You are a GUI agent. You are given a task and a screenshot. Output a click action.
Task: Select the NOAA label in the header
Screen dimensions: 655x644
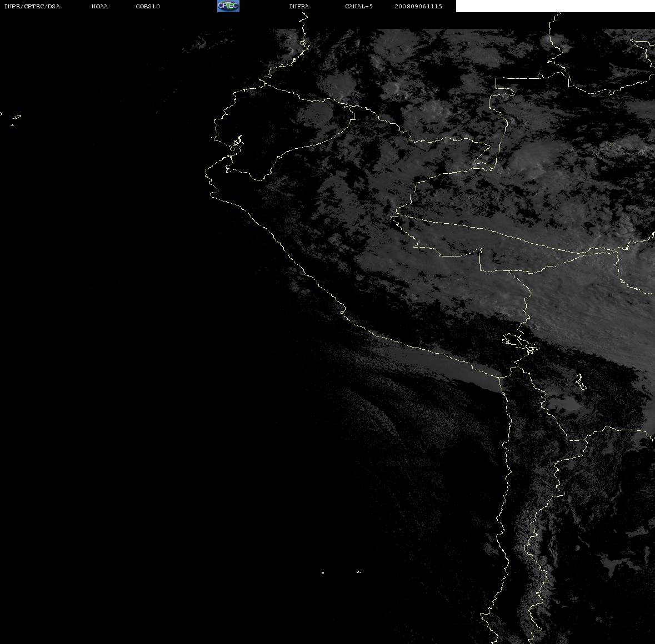click(x=99, y=6)
